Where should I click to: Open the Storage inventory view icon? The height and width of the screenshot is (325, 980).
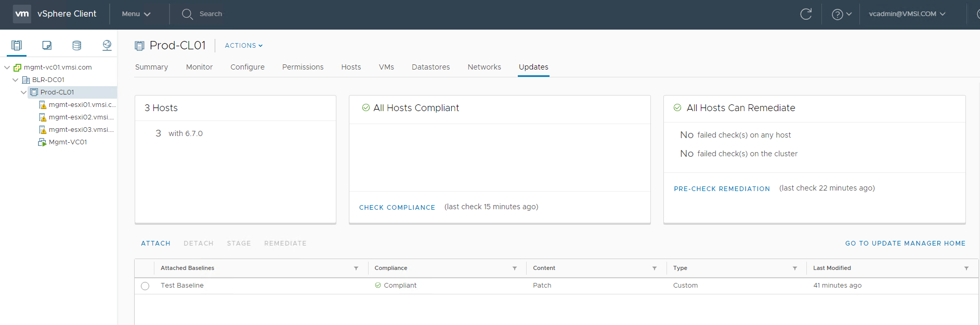coord(77,46)
